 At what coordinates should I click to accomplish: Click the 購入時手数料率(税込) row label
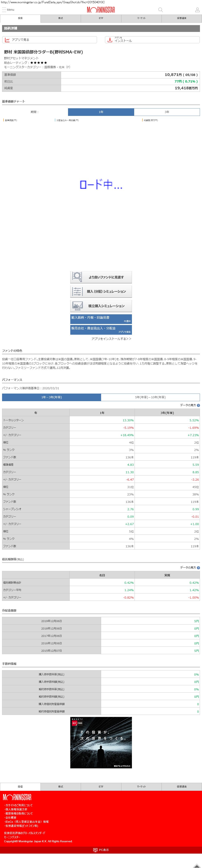[52, 675]
